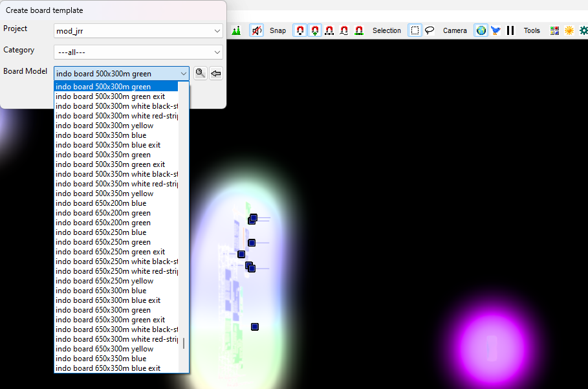
Task: Pick indo board 500x350m yellow
Action: [116, 194]
